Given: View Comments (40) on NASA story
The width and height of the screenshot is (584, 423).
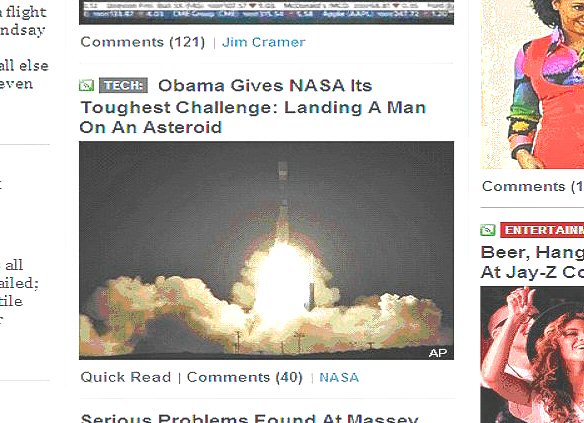Looking at the screenshot, I should coord(245,377).
